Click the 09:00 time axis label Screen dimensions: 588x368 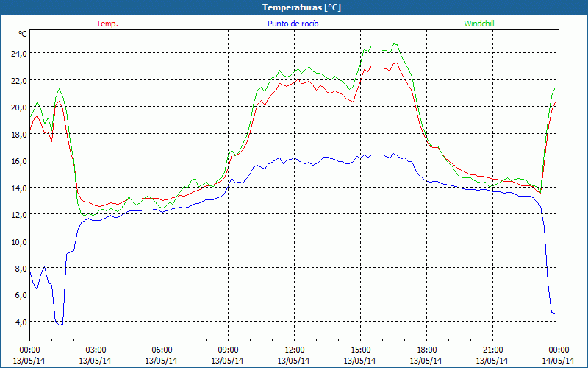click(x=228, y=350)
